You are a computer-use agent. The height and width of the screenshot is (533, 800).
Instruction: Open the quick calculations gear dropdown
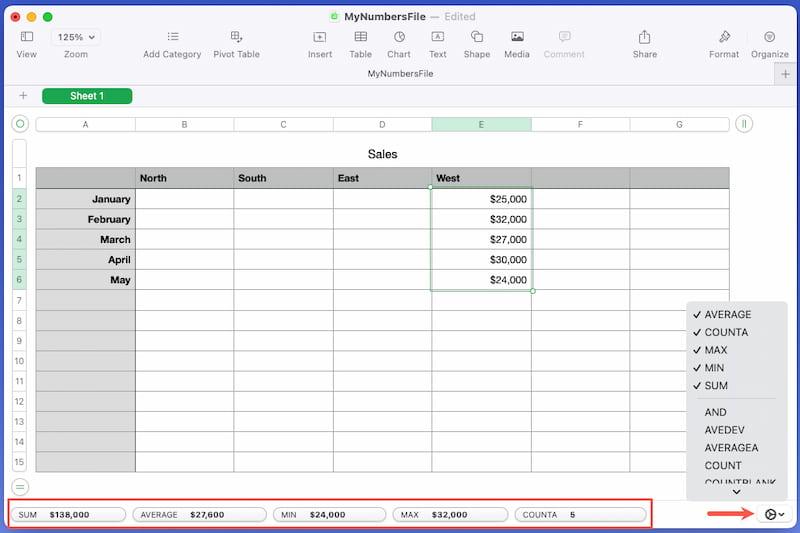774,514
